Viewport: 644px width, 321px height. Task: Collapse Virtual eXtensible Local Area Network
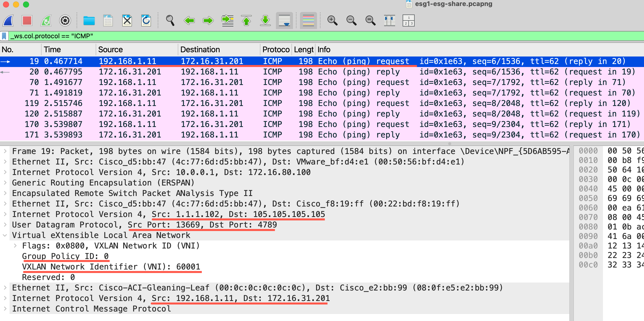[x=5, y=235]
